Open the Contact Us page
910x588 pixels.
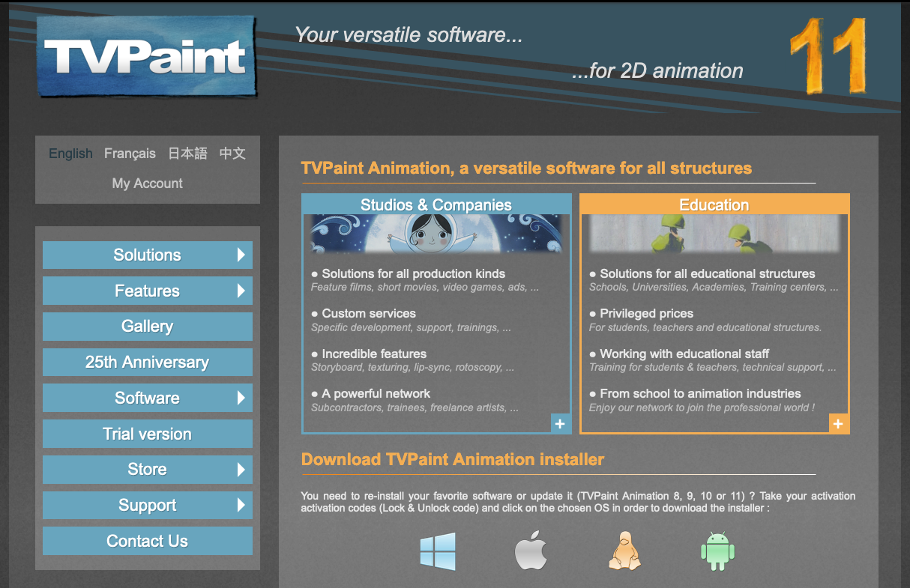[148, 541]
